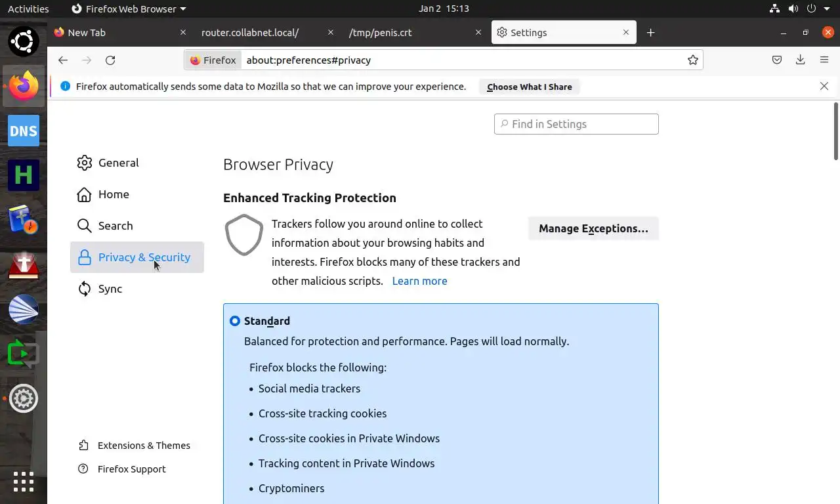
Task: Open the Firefox Web Browser app menu
Action: (x=129, y=9)
